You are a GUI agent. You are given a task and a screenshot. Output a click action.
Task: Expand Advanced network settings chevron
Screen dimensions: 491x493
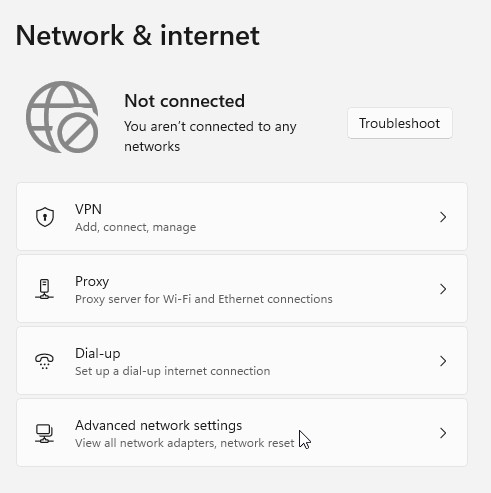coord(443,433)
